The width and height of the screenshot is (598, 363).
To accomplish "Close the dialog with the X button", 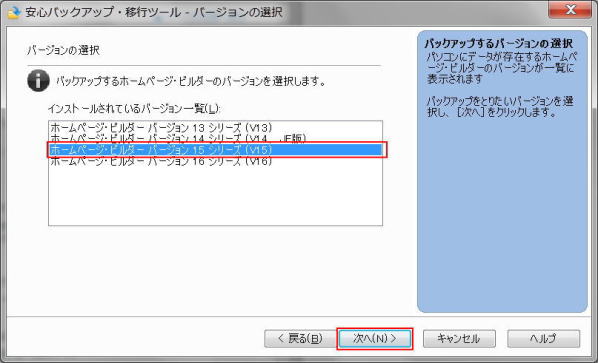I will click(570, 10).
